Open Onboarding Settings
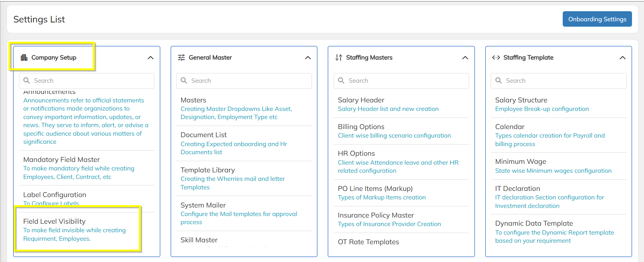Viewport: 644px width, 262px height. 597,19
